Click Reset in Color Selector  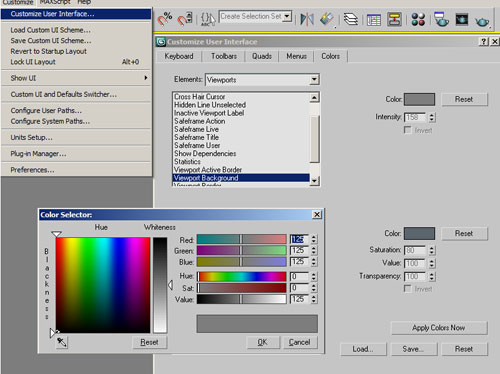click(x=149, y=342)
